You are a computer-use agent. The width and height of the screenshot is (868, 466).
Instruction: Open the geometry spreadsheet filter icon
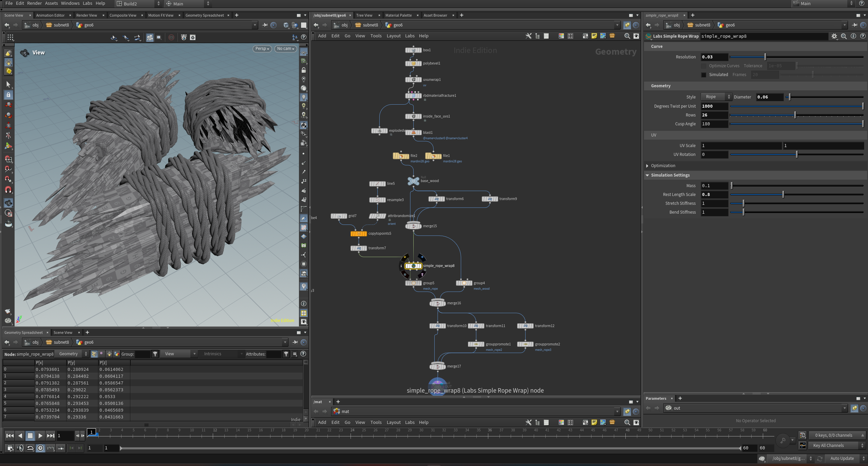155,354
